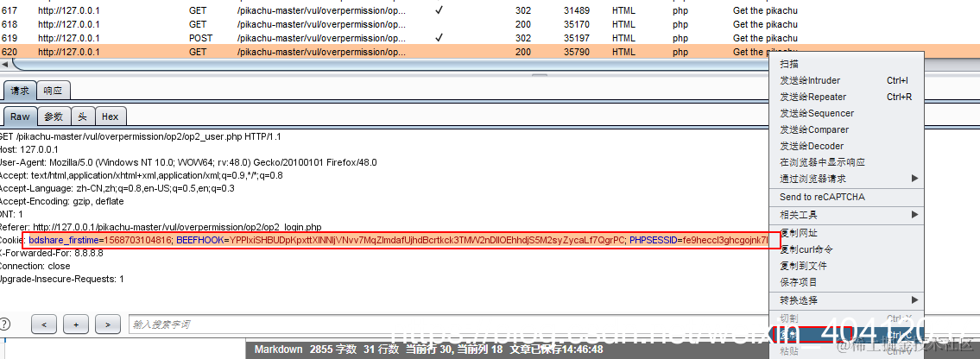Click length value 35197
Viewport: 980px width, 359px height.
click(576, 38)
